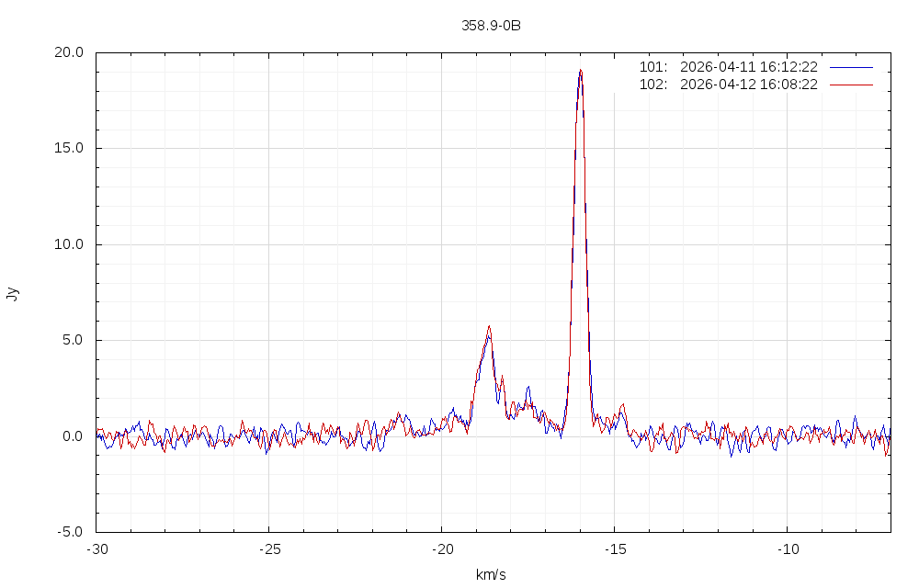The height and width of the screenshot is (588, 919).
Task: Click the top of the 19 Jy main peak
Action: coord(580,72)
